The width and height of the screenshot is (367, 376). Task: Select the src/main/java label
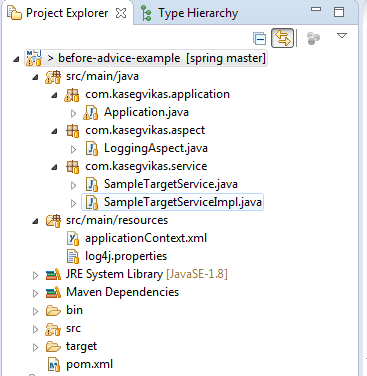102,76
